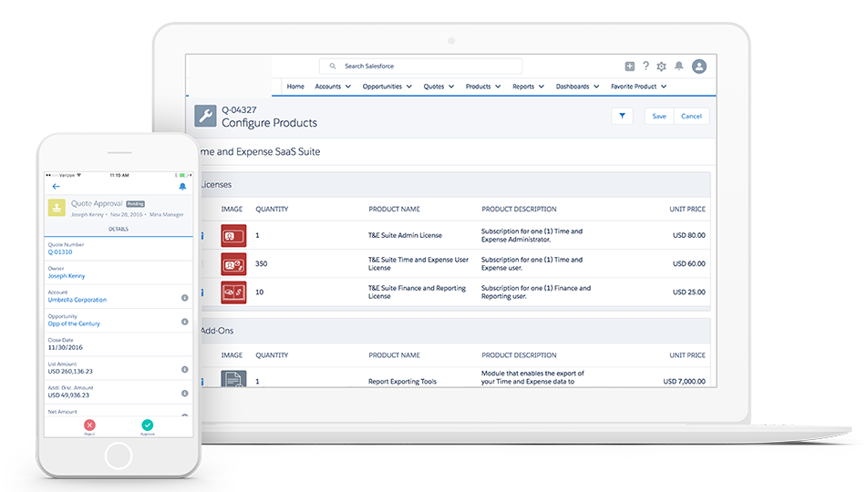This screenshot has height=492, width=868.
Task: Open the Reports tab
Action: (523, 87)
